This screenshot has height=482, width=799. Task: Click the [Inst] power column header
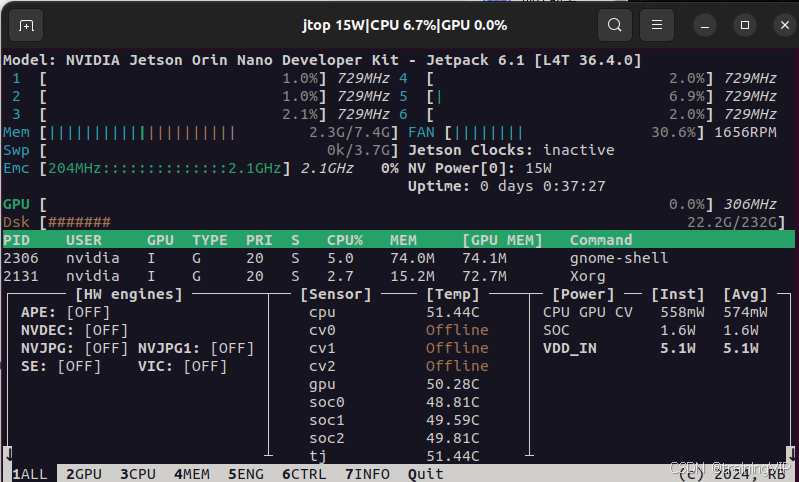[x=678, y=294]
